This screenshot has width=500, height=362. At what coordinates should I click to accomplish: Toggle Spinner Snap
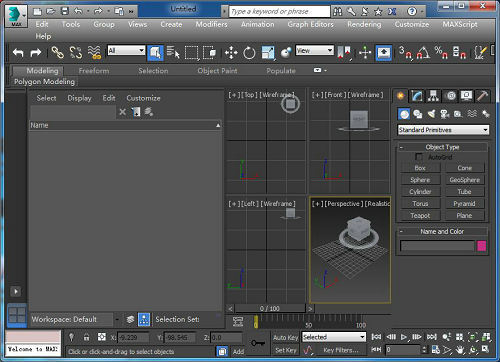(x=459, y=53)
